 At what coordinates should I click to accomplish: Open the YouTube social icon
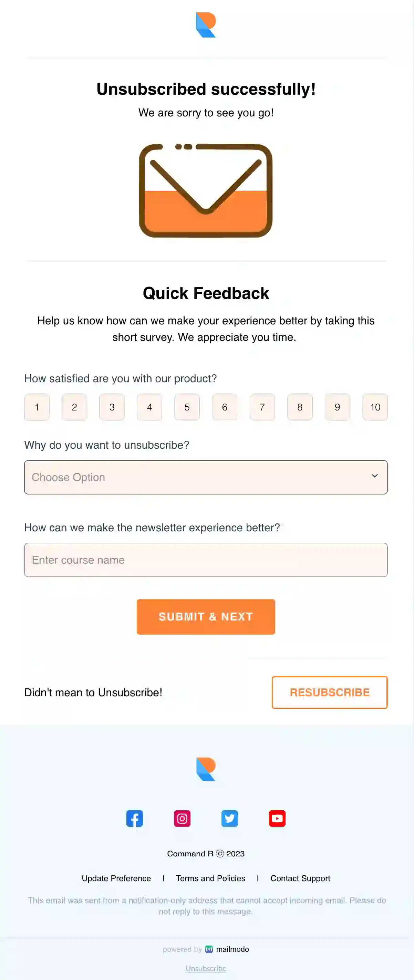coord(277,819)
